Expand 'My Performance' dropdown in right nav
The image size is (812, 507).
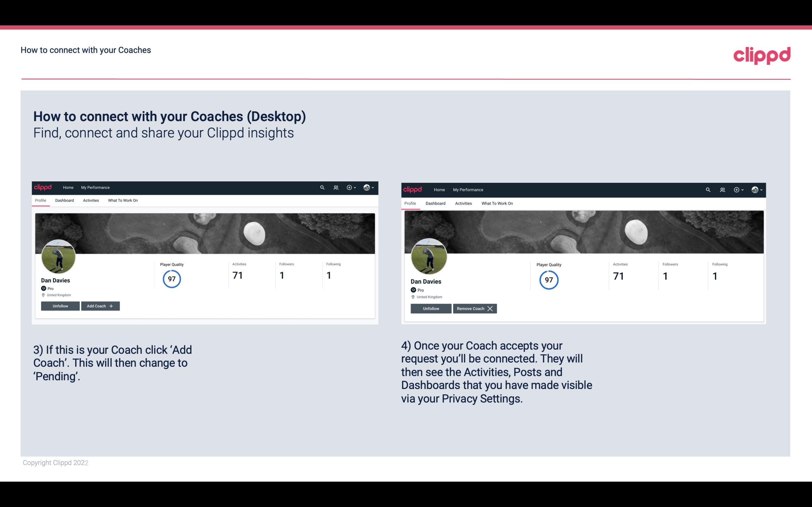468,189
